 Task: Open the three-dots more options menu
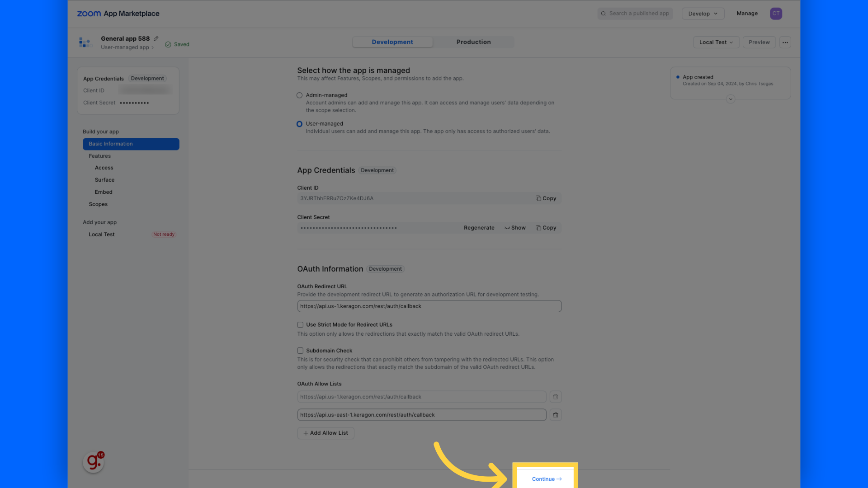[x=785, y=42]
